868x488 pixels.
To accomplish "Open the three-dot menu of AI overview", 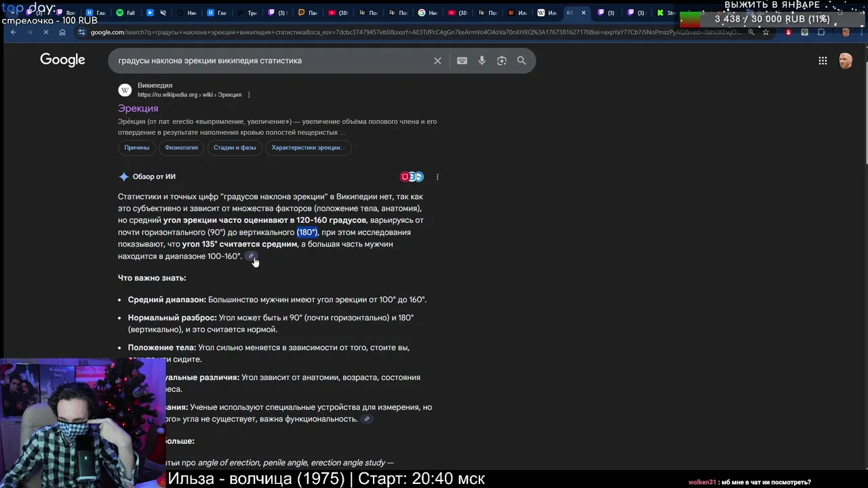I will (437, 177).
